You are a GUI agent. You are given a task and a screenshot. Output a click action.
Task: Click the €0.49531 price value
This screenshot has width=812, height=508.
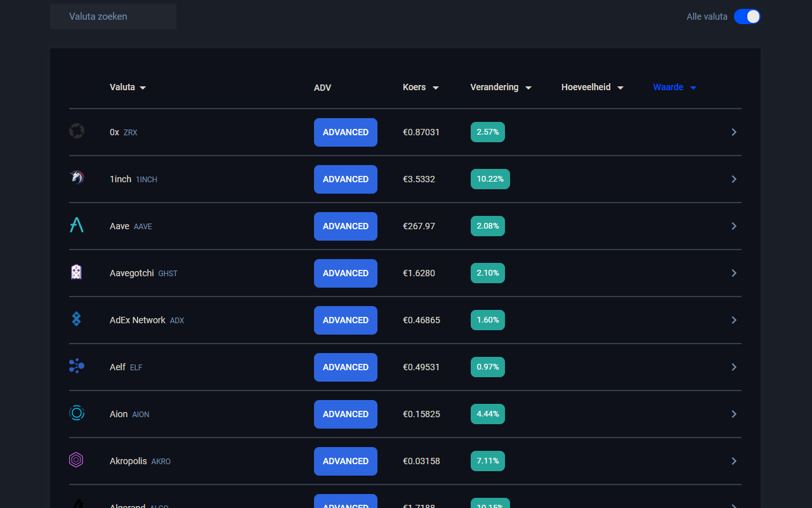[421, 367]
